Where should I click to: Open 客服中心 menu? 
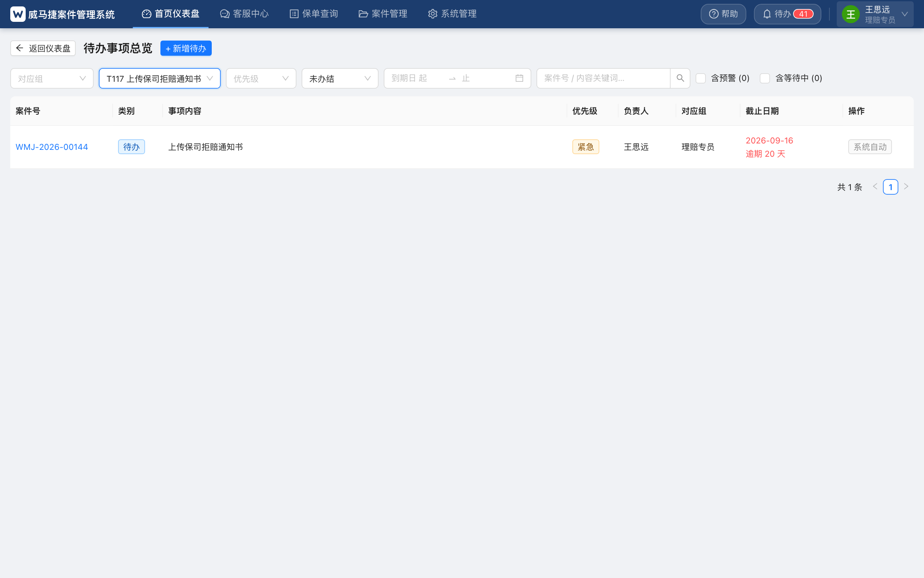point(244,14)
